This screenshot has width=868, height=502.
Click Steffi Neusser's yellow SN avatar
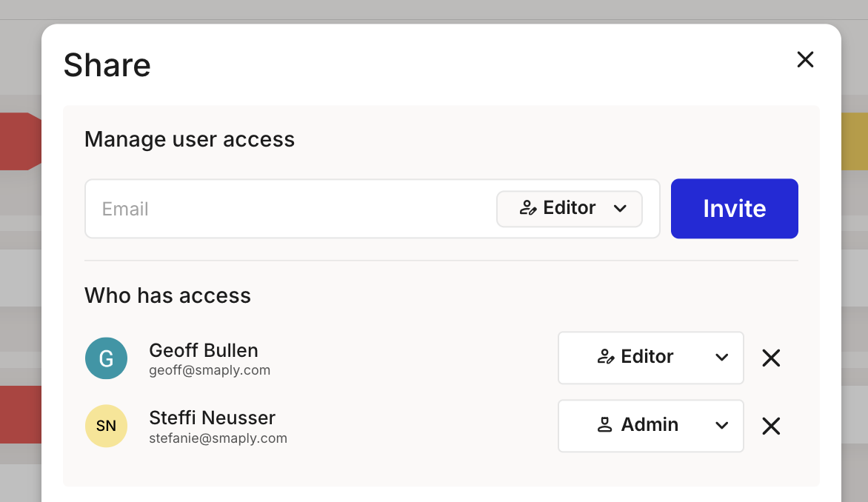tap(106, 426)
